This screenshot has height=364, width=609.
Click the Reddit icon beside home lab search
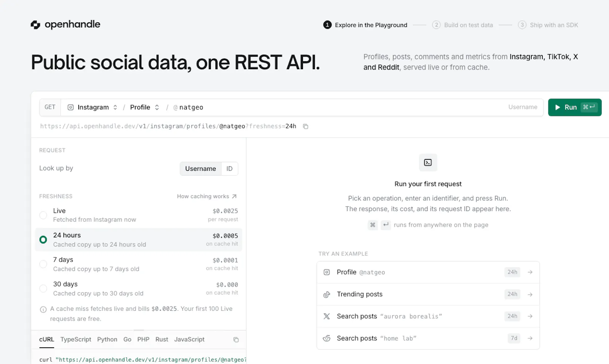[327, 338]
